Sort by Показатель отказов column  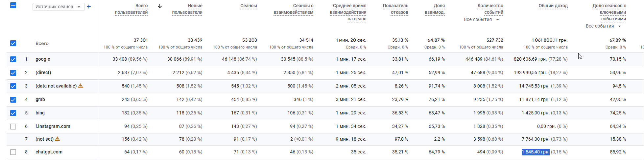[395, 9]
